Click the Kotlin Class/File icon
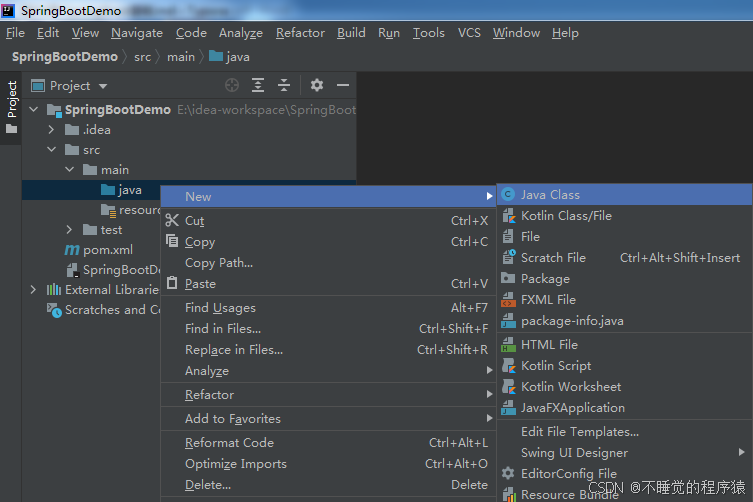Screen dimensions: 753x502 click(x=508, y=216)
